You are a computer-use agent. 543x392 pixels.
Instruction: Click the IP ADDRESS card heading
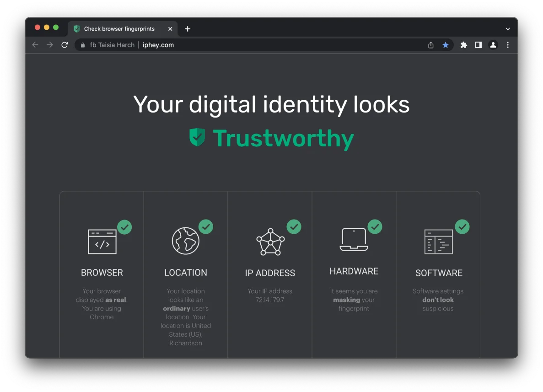coord(270,273)
